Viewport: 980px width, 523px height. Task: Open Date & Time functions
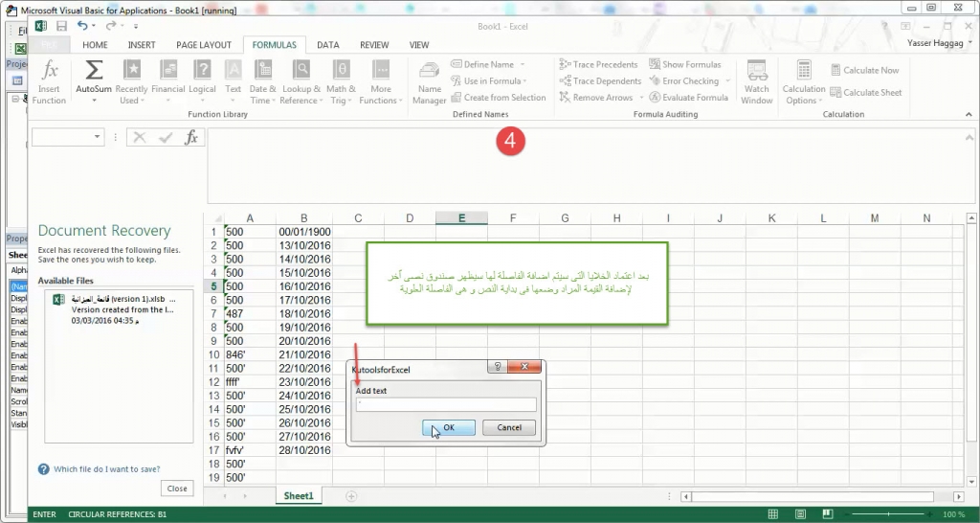tap(262, 82)
